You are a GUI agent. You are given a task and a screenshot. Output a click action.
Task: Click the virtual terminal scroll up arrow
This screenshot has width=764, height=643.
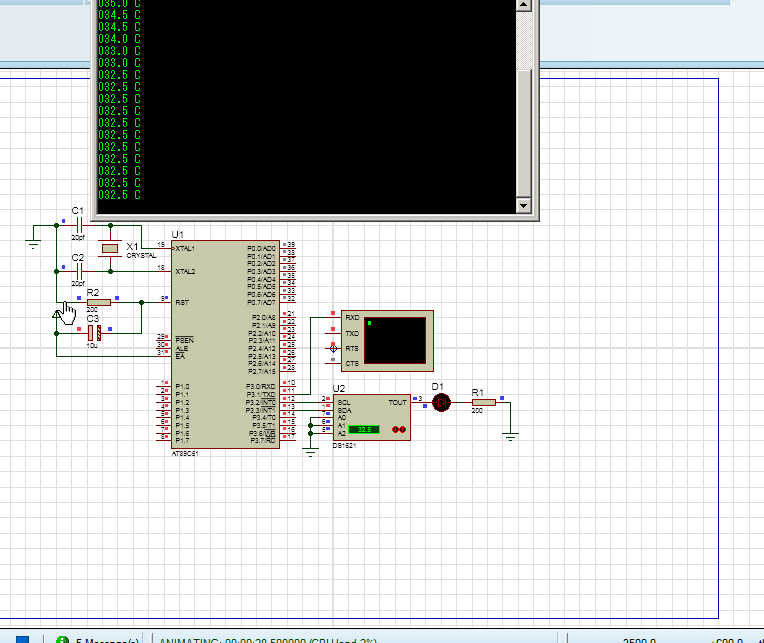pos(523,5)
